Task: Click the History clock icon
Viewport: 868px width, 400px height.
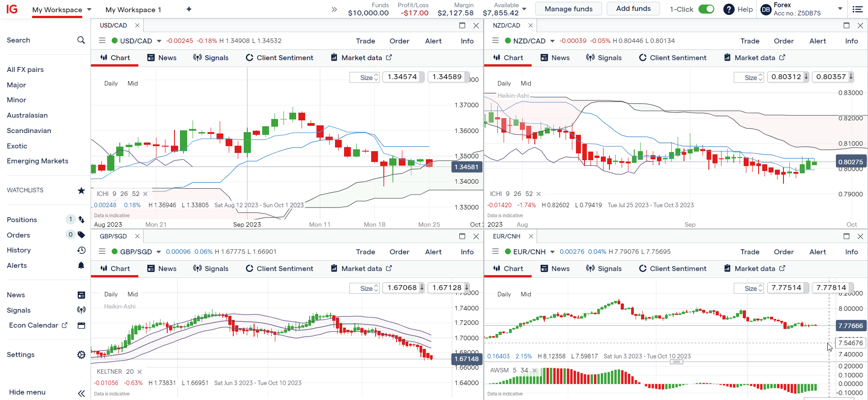Action: [81, 250]
